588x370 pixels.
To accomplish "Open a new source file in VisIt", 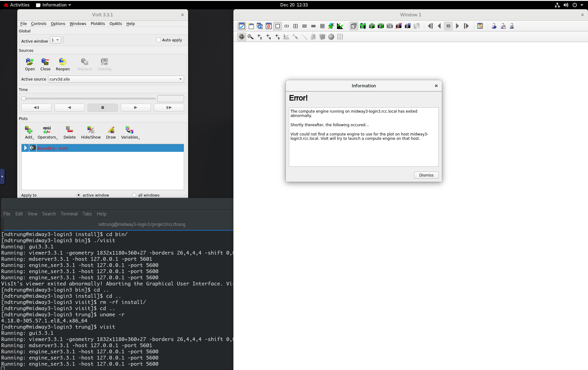I will pyautogui.click(x=30, y=64).
